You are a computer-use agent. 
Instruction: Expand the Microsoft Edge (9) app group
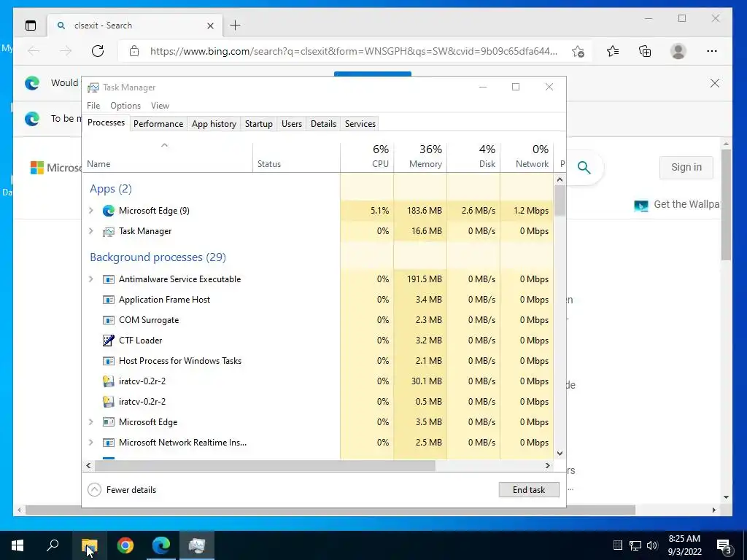[x=91, y=211]
